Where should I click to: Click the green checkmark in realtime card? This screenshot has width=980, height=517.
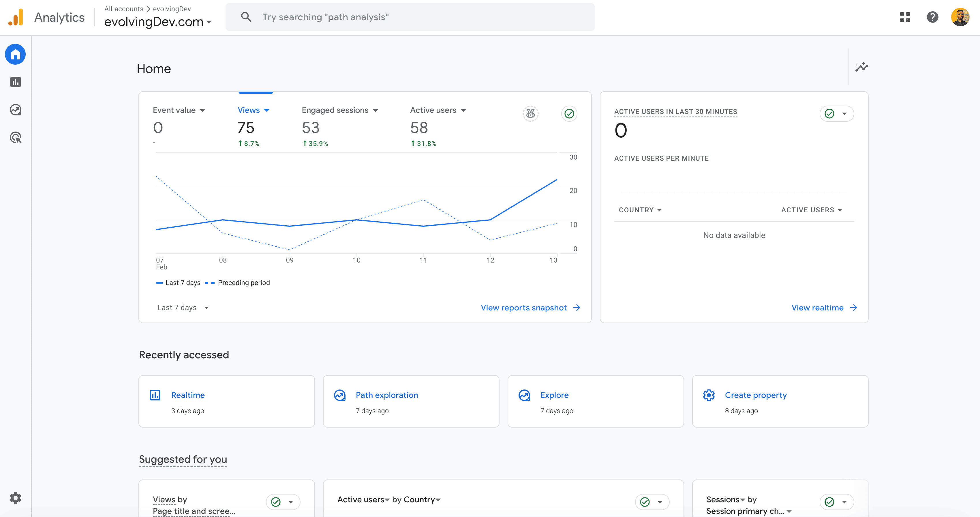pyautogui.click(x=829, y=114)
